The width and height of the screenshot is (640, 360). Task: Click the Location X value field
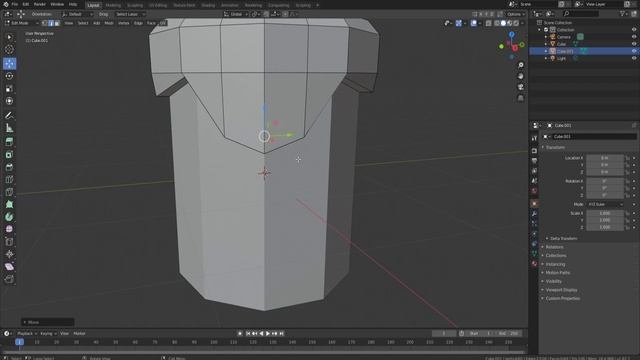coord(605,158)
